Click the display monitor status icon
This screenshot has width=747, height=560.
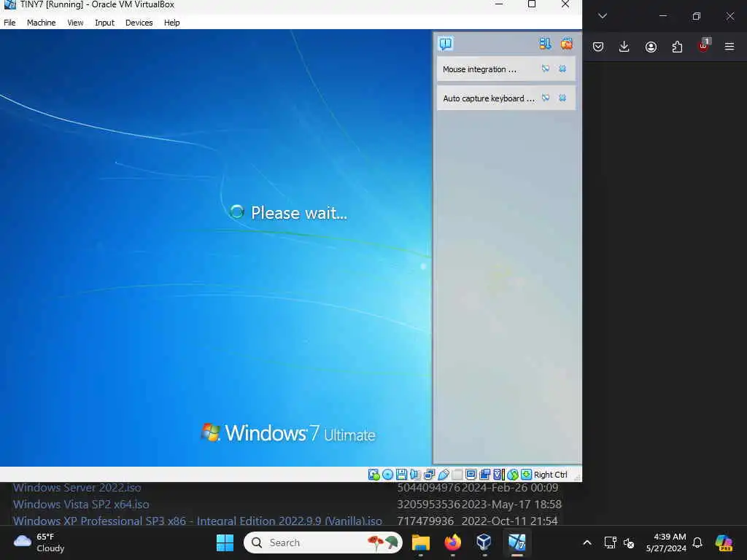tap(471, 474)
